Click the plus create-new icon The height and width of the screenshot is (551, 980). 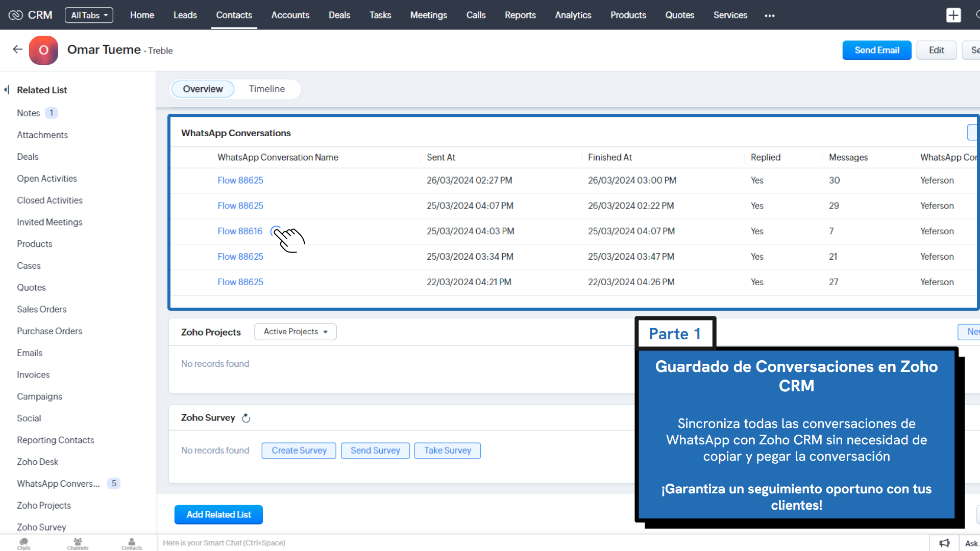[x=953, y=15]
